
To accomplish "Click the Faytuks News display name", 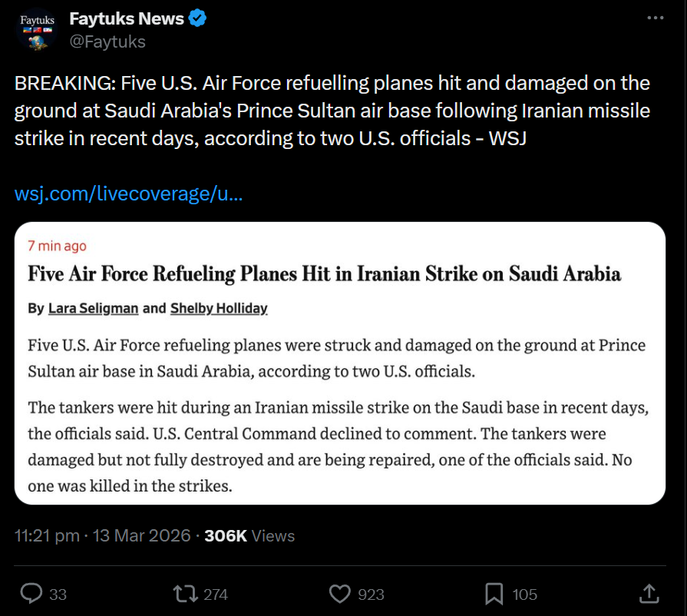I will click(x=127, y=18).
